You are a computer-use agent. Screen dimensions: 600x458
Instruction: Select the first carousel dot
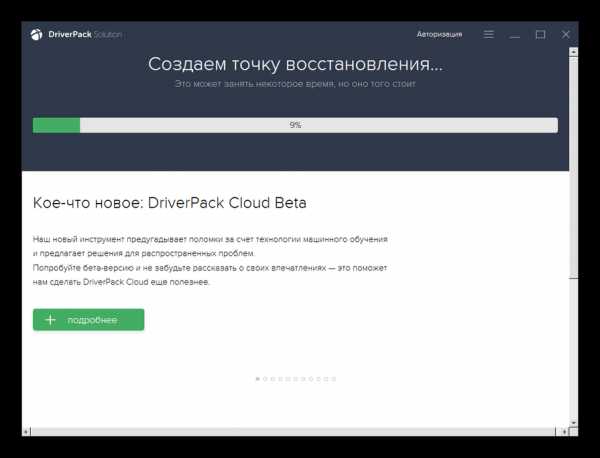coord(258,379)
